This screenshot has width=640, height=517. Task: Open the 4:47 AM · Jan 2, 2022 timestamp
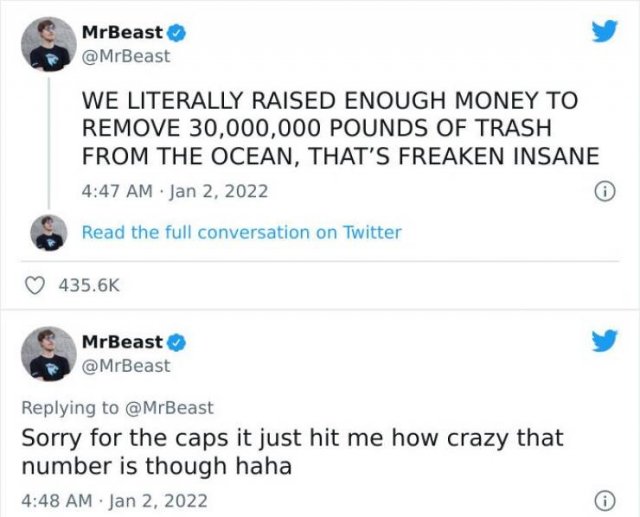[175, 191]
